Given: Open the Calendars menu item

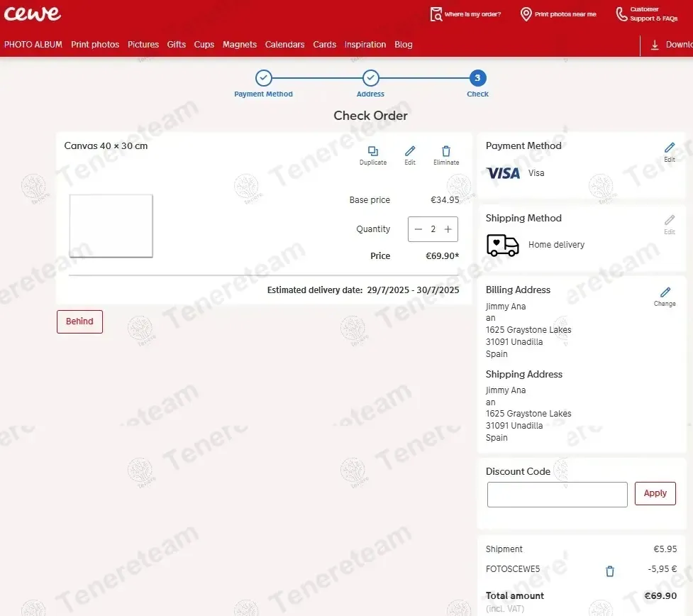Looking at the screenshot, I should click(x=284, y=45).
